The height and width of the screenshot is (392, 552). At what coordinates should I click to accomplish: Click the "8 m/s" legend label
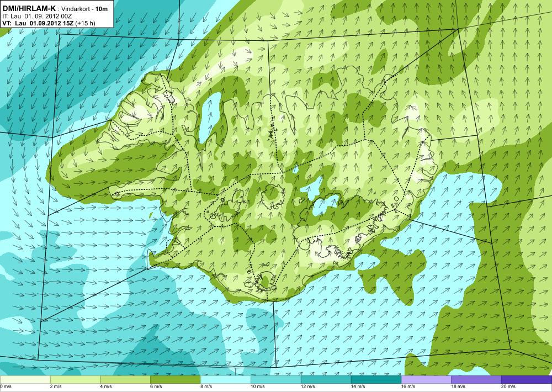(206, 386)
